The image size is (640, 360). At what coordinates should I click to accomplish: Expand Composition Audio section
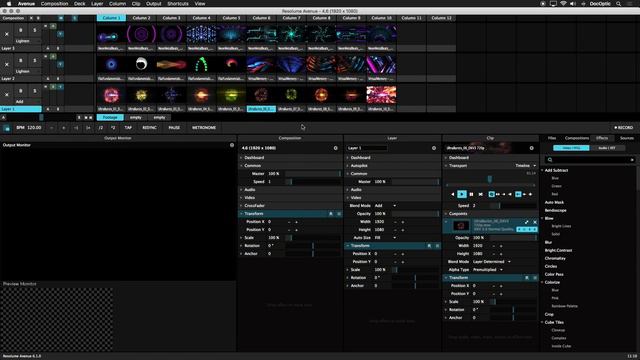[x=290, y=190]
